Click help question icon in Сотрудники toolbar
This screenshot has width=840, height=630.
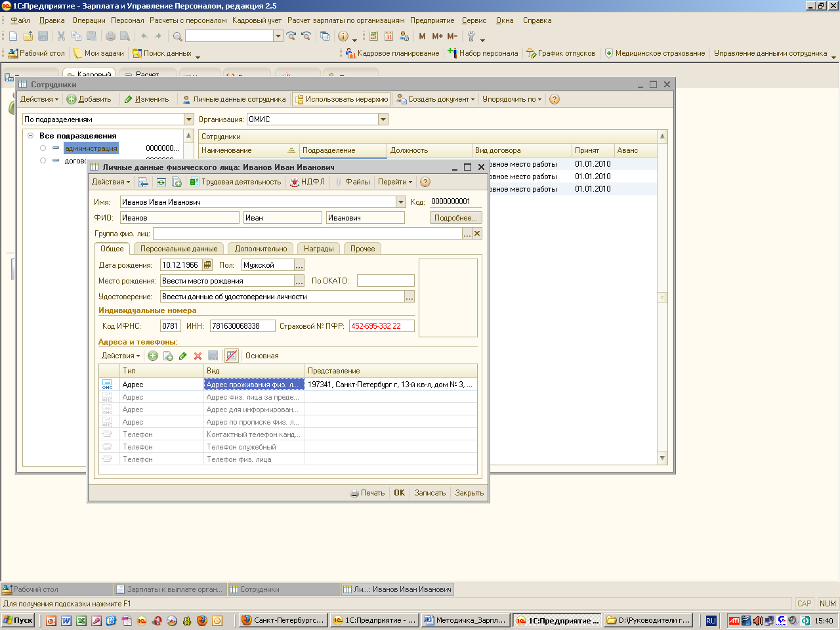555,99
